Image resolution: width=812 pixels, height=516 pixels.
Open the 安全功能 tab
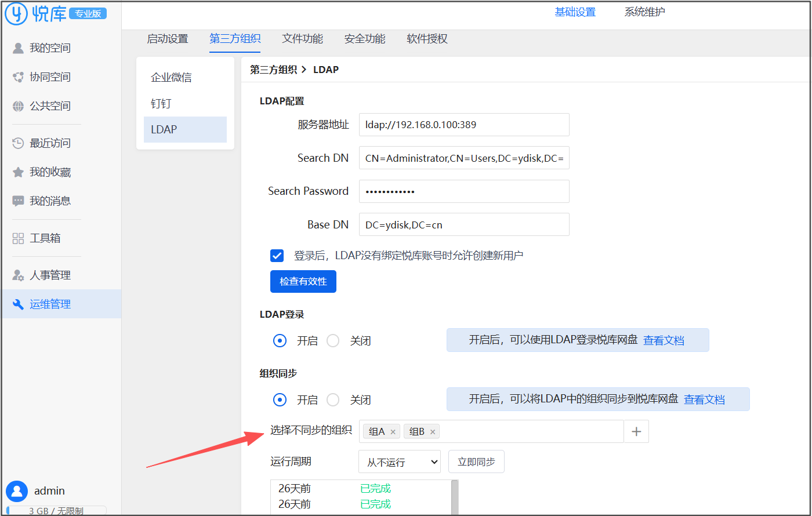pyautogui.click(x=365, y=39)
